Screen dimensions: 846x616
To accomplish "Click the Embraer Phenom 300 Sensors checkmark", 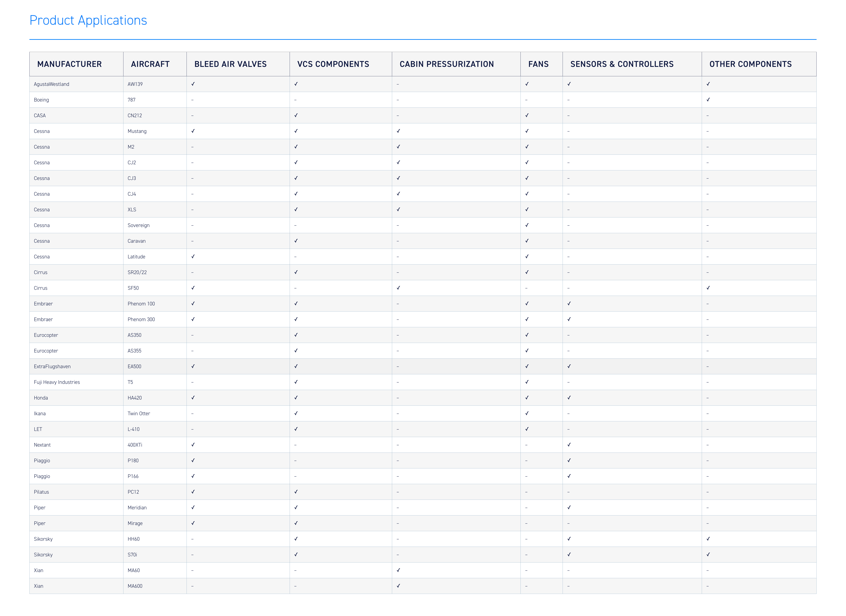I will (x=569, y=319).
